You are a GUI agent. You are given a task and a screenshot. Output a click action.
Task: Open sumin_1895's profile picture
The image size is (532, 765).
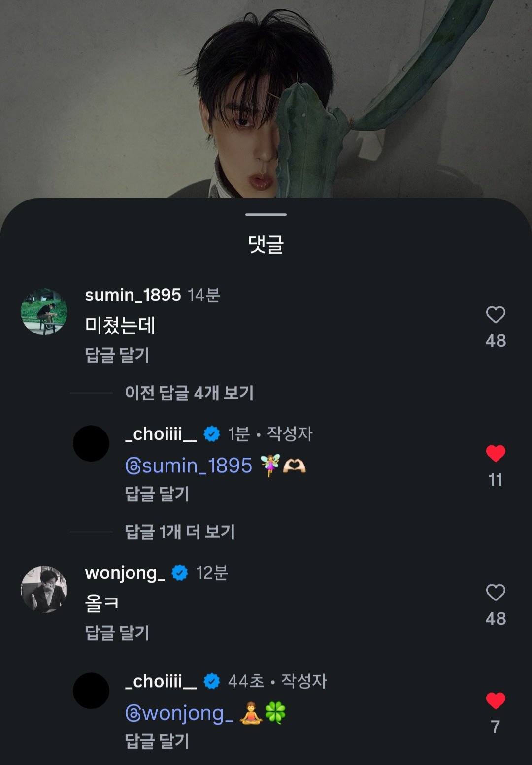click(x=44, y=312)
